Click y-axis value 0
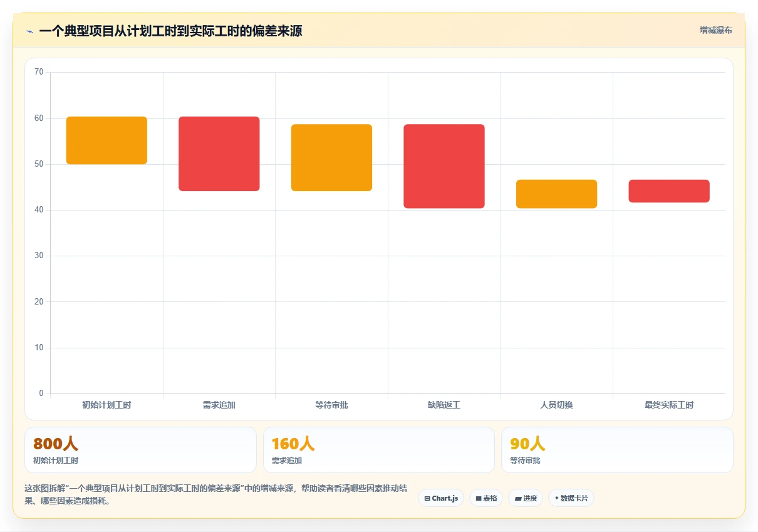758x532 pixels. (x=41, y=394)
